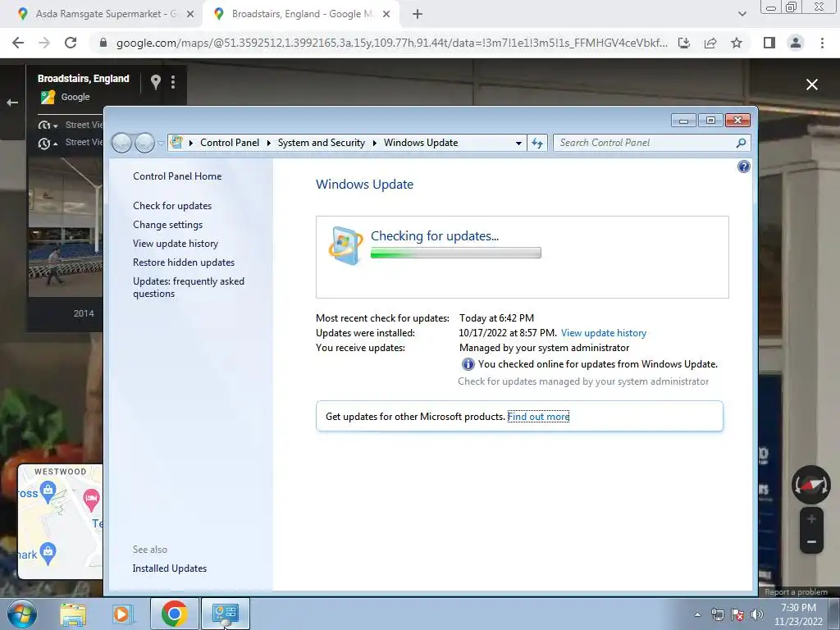Click the network icon in system tray
This screenshot has height=630, width=840.
(717, 614)
